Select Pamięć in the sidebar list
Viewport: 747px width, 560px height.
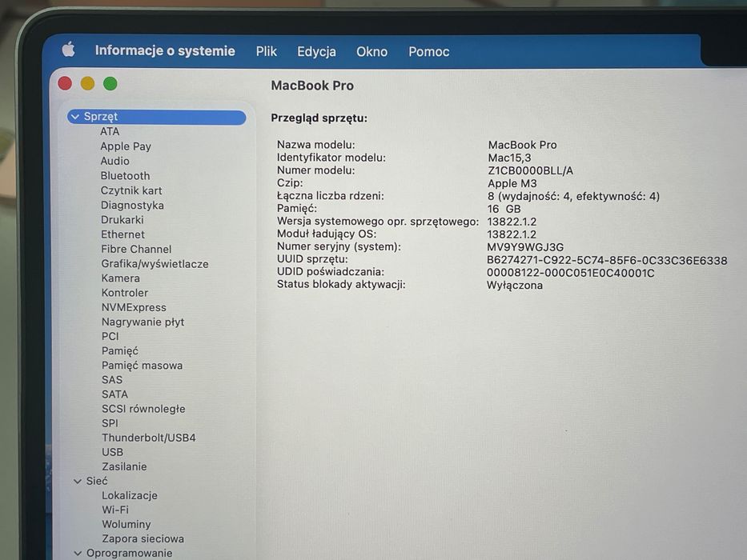click(119, 351)
